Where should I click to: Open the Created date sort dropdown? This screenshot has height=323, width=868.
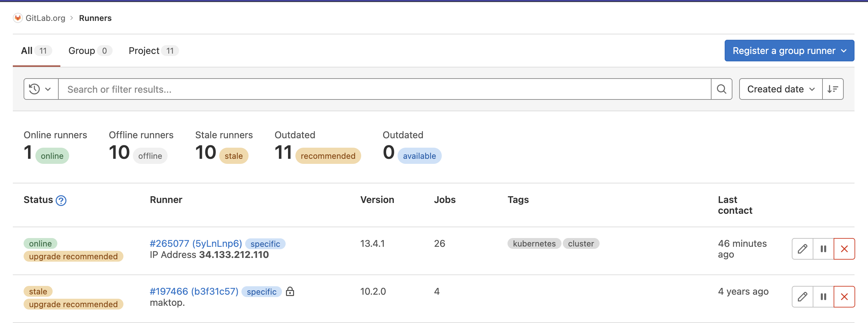coord(780,89)
